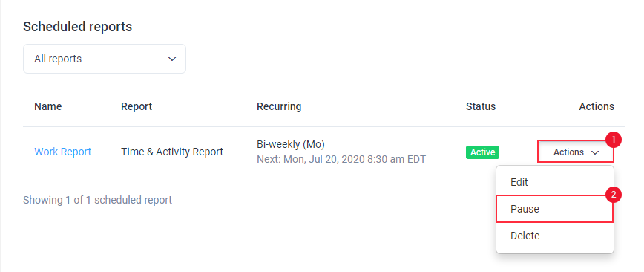Click the Recurring column header

(x=279, y=106)
